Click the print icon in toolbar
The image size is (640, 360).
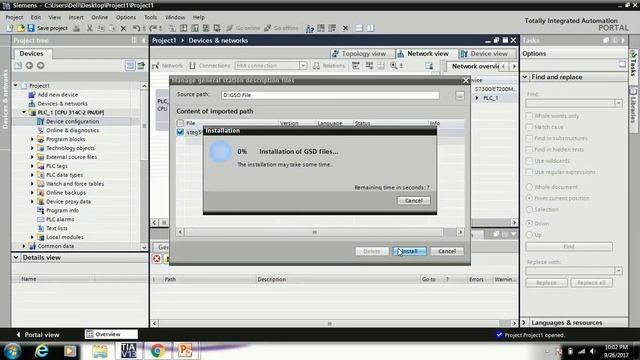(x=76, y=28)
